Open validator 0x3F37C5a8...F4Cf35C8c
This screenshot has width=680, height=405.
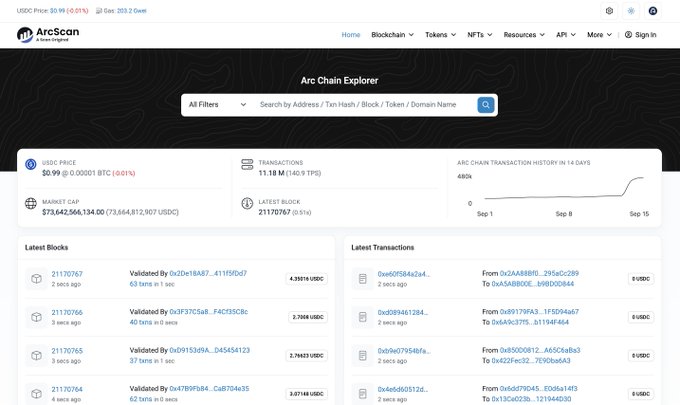(209, 312)
